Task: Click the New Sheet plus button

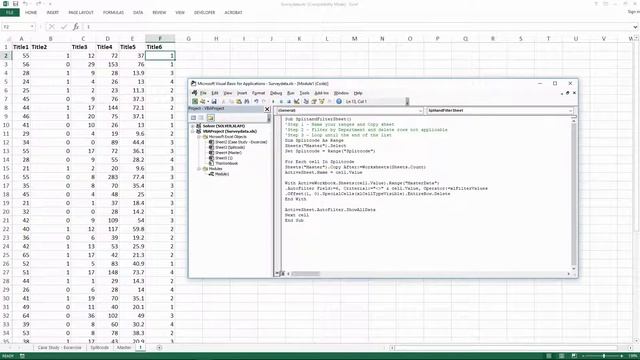Action: (x=159, y=348)
